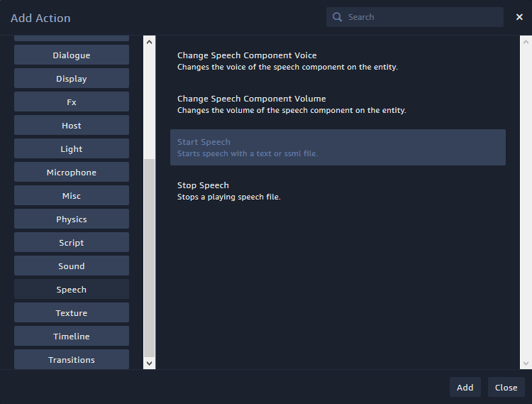Screen dimensions: 532x404
Task: Choose the Change Speech Component Voice action
Action: point(338,61)
